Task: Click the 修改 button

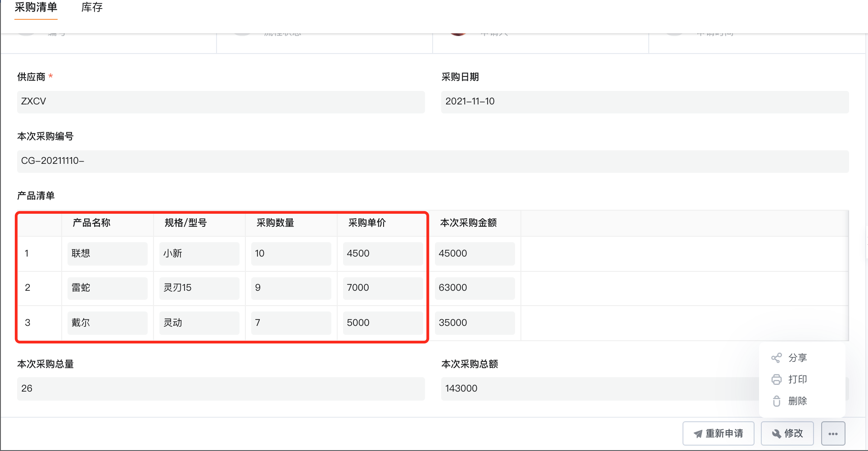Action: pos(787,433)
